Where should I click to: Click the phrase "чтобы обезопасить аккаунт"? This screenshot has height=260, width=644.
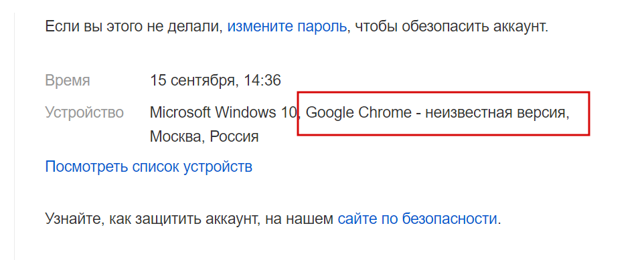point(449,27)
